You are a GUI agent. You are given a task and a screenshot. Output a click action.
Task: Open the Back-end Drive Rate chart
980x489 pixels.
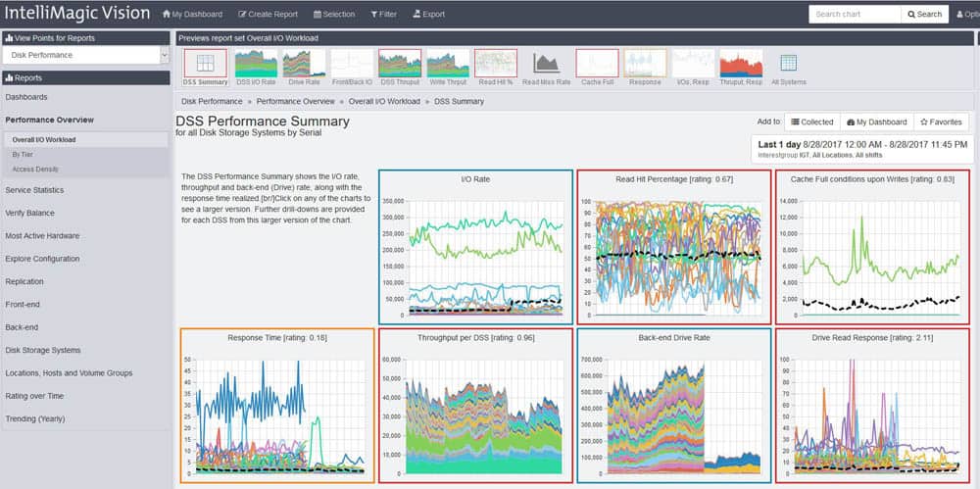[674, 406]
